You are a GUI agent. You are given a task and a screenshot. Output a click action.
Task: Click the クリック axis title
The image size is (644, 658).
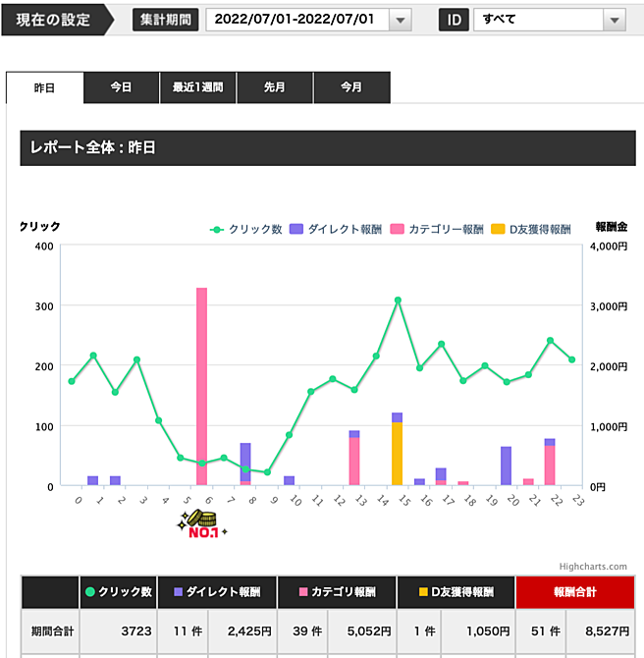point(40,227)
